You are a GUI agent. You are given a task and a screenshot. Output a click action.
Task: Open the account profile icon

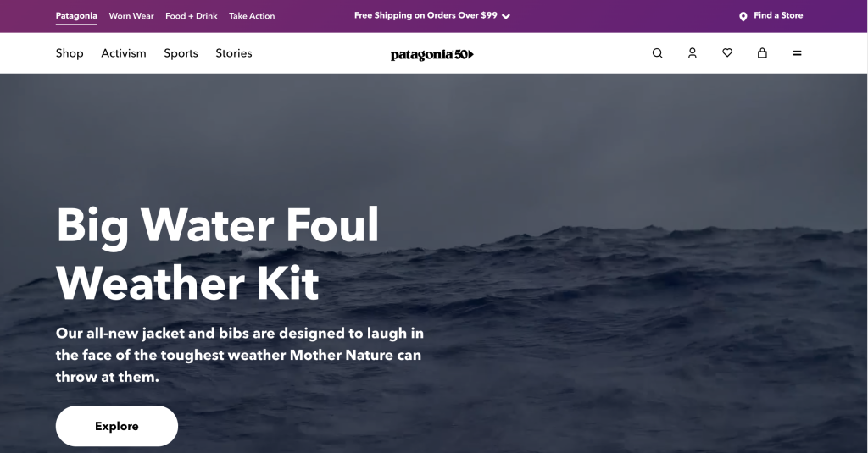tap(692, 53)
